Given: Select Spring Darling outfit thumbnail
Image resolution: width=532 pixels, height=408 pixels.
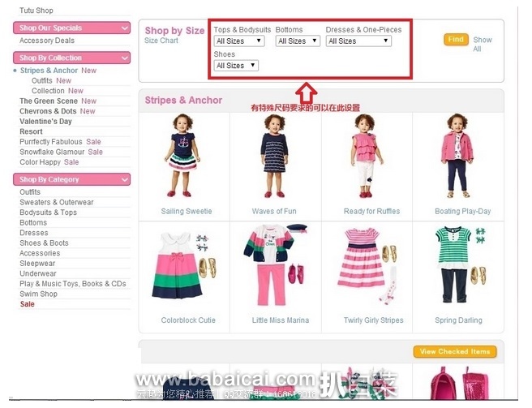Looking at the screenshot, I should (x=461, y=264).
